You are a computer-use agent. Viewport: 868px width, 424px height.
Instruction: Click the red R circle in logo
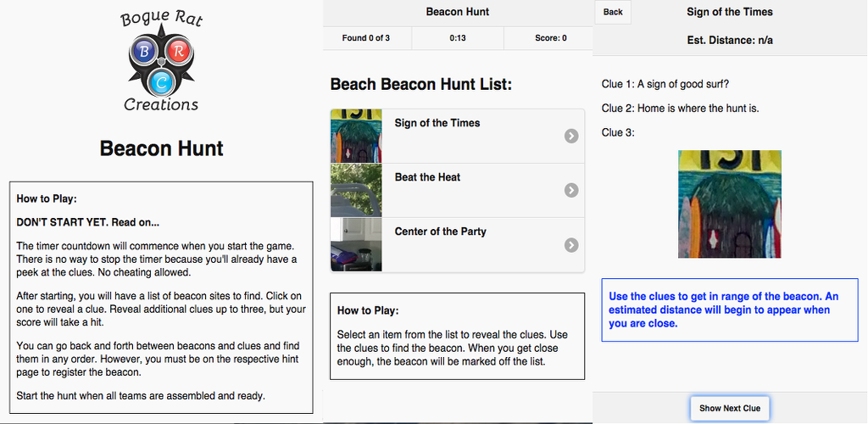pos(178,52)
